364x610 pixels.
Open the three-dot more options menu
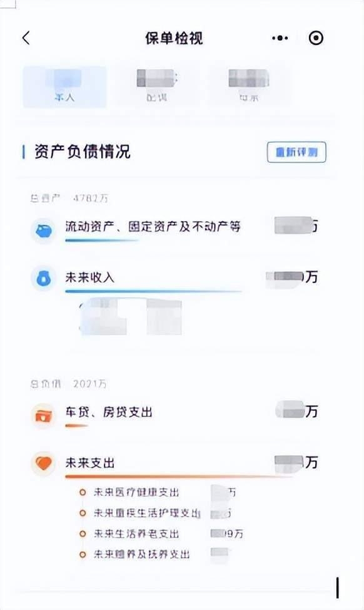(x=280, y=38)
